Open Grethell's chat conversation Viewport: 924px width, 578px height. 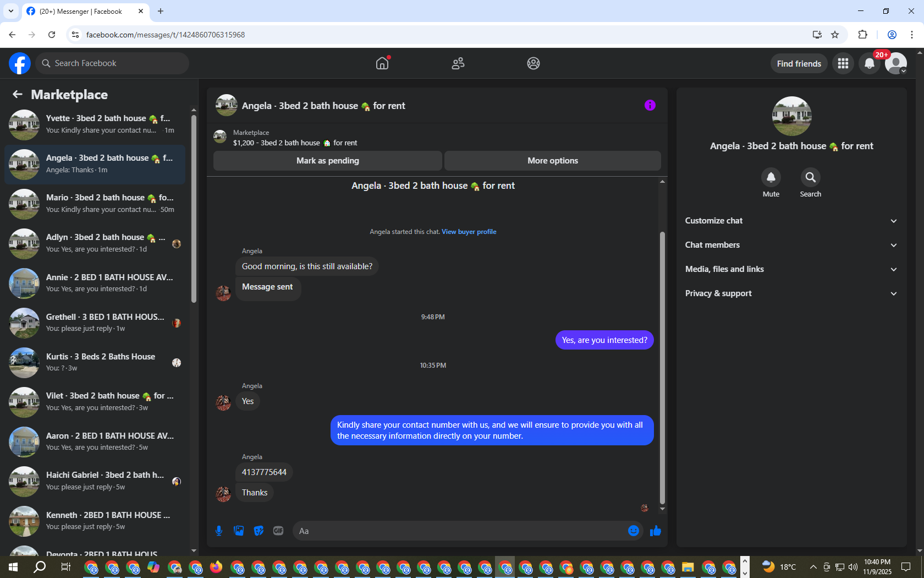95,323
